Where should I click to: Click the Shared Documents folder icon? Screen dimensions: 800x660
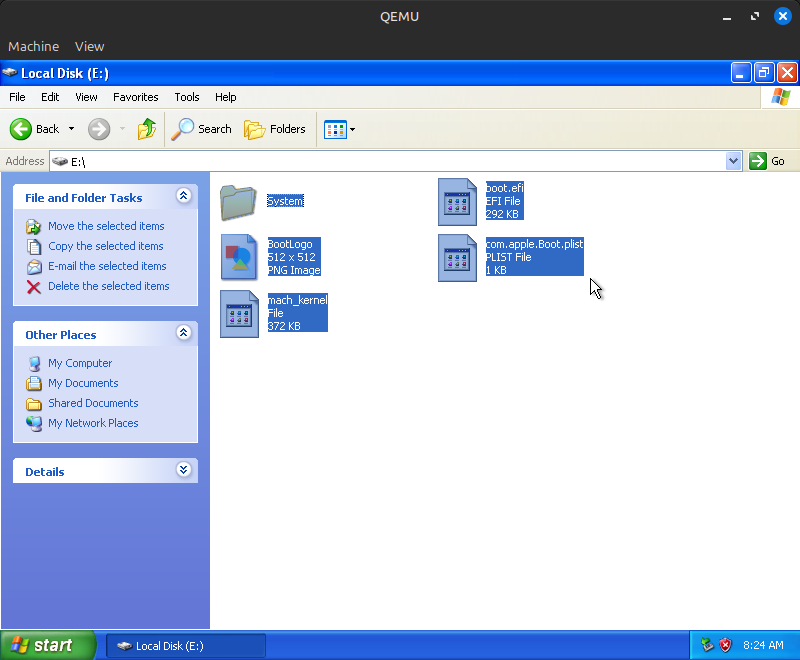(x=34, y=404)
